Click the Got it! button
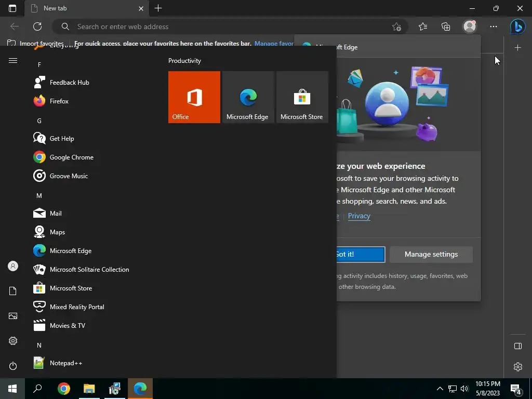Viewport: 532px width, 399px height. pos(361,255)
